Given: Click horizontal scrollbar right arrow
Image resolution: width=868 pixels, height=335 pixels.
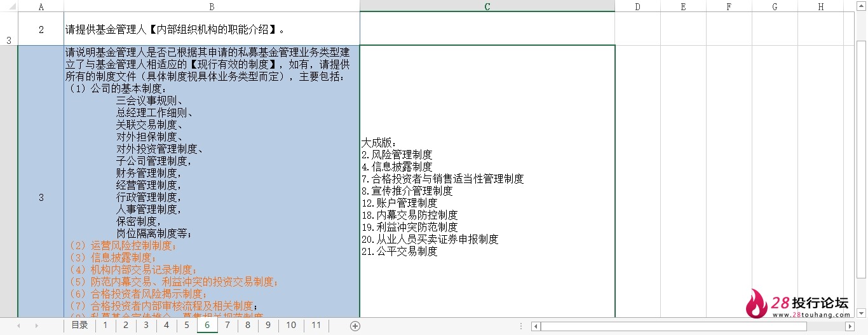Looking at the screenshot, I should tap(850, 326).
